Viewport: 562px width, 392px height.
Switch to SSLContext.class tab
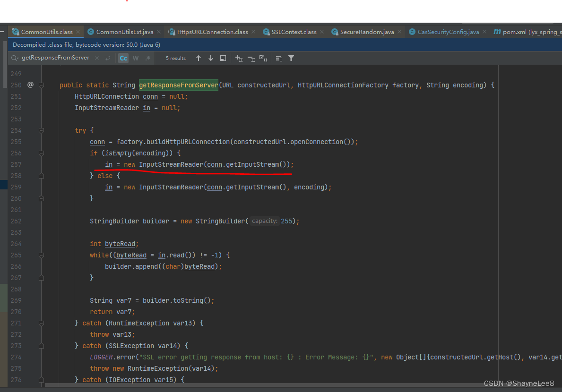tap(294, 32)
